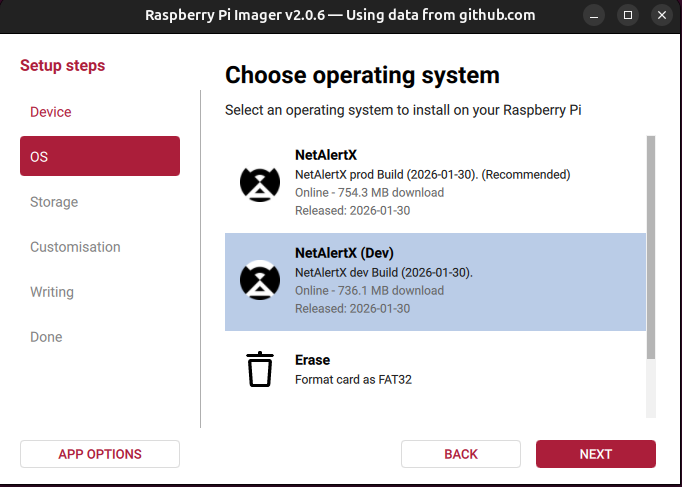The image size is (682, 487).
Task: Go to the Device setup step
Action: click(x=50, y=112)
